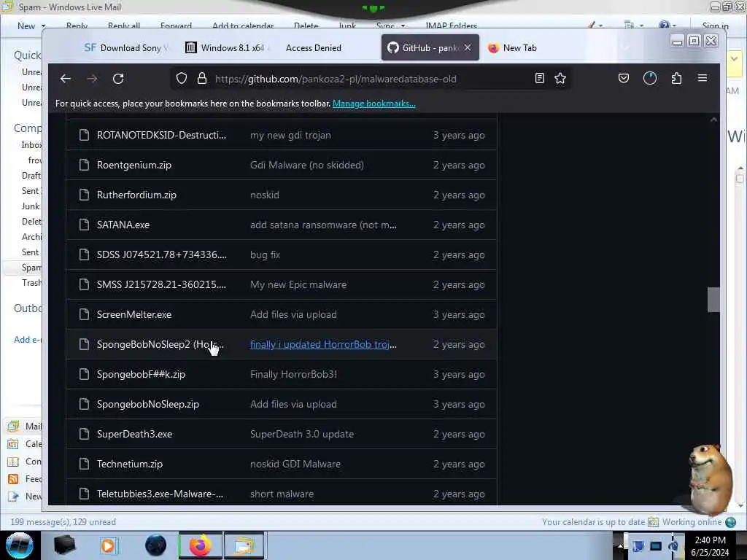Open tab list dropdown arrow in Firefox
The width and height of the screenshot is (747, 560).
point(626,47)
